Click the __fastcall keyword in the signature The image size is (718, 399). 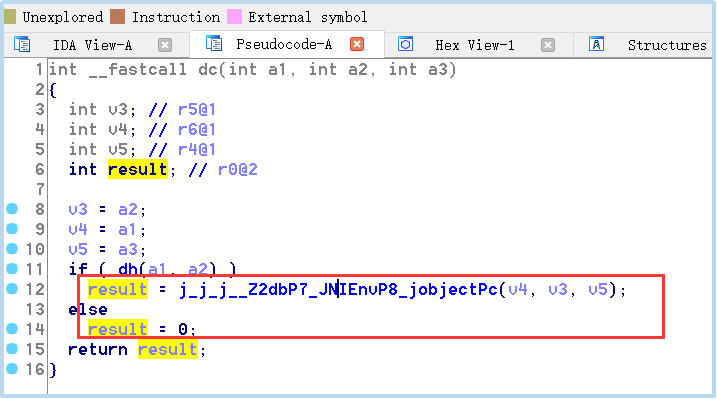tap(137, 70)
